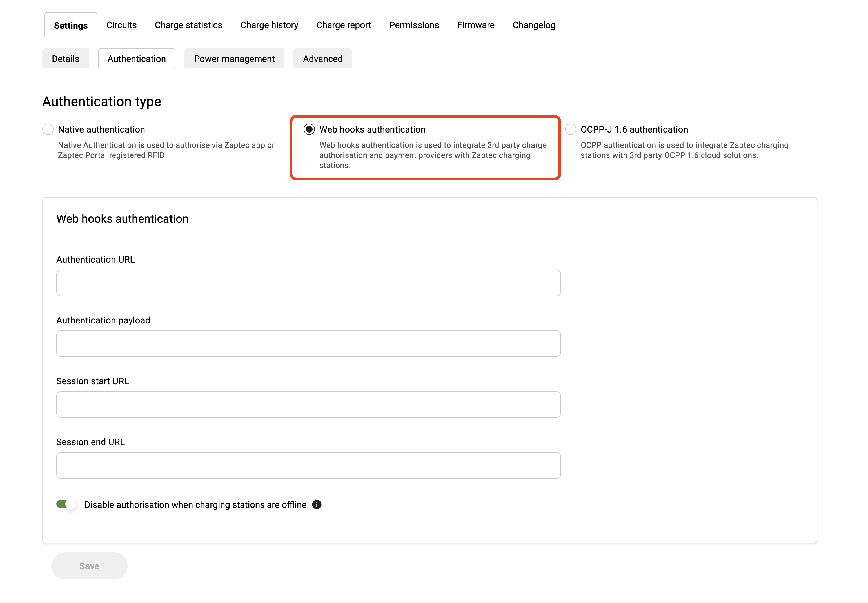Image resolution: width=868 pixels, height=603 pixels.
Task: Click the Details sub-tab button
Action: (65, 59)
